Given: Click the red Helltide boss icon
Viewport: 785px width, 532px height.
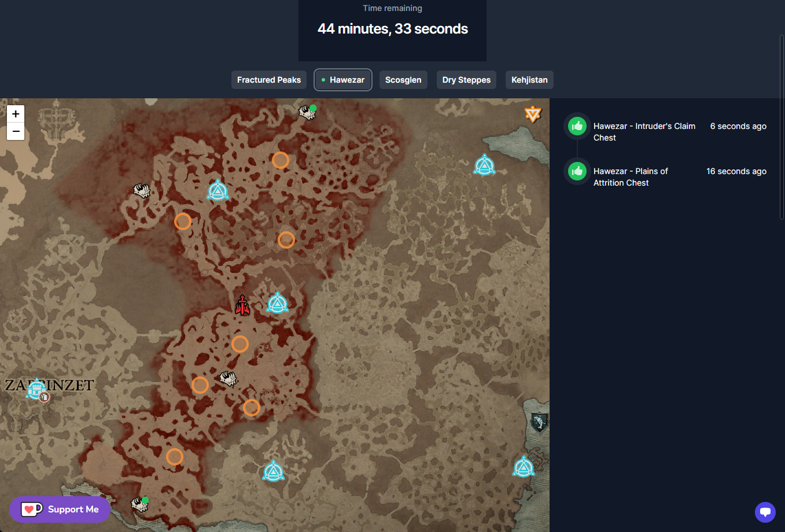Looking at the screenshot, I should pos(242,305).
